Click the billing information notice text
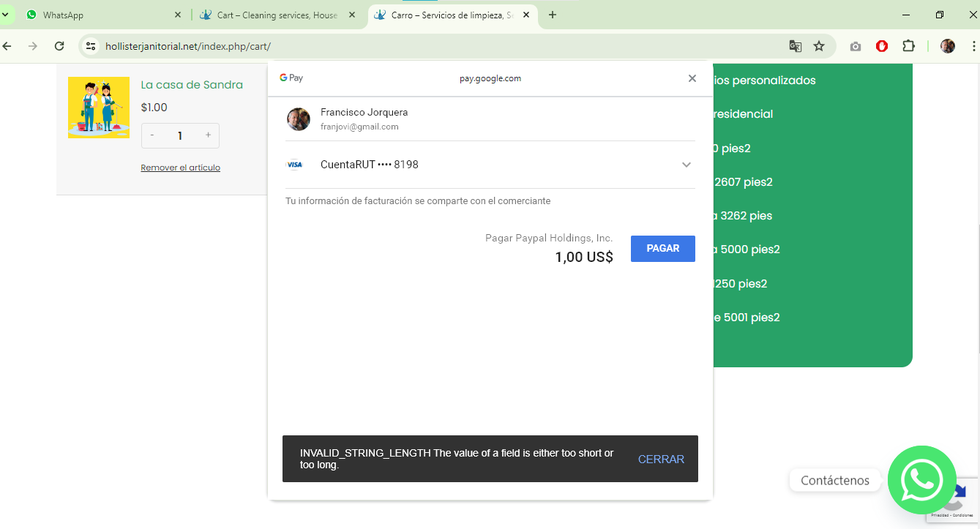 418,200
